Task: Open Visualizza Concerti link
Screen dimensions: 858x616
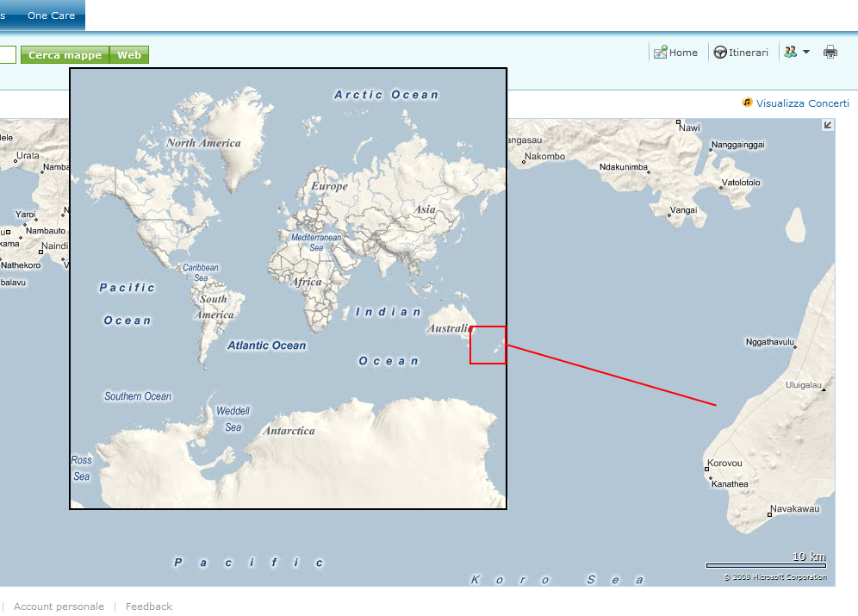Action: pos(803,103)
